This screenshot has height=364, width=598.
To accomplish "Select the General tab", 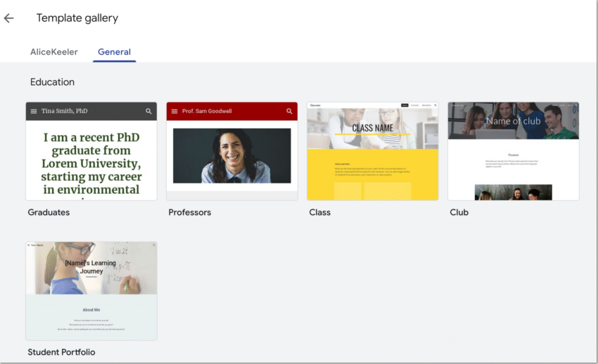I will coord(115,52).
